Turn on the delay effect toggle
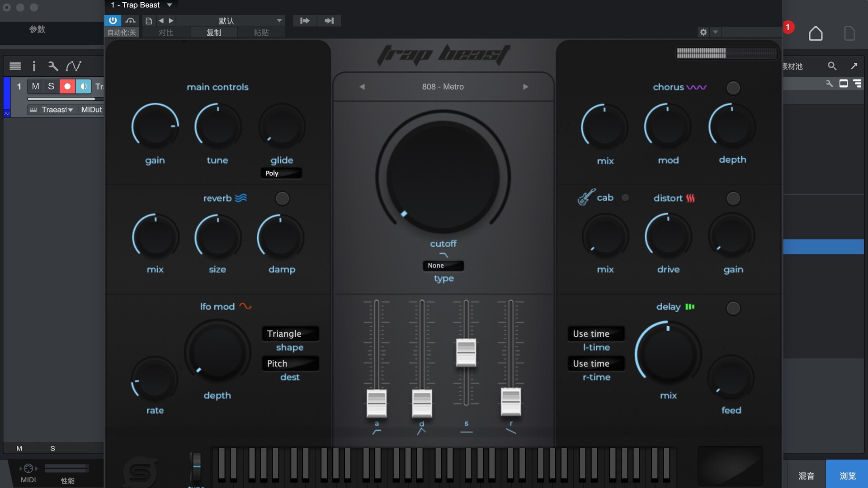The height and width of the screenshot is (488, 868). tap(733, 308)
